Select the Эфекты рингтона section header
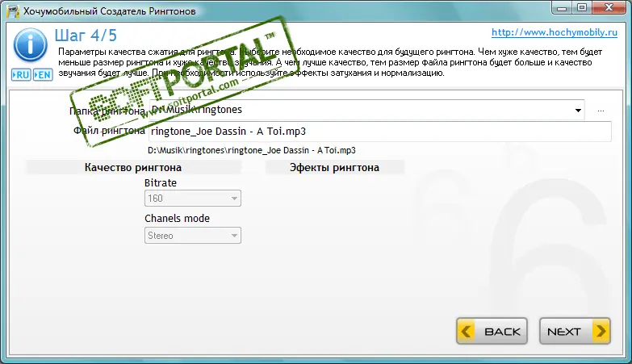Screen dimensions: 632x364 [x=334, y=167]
